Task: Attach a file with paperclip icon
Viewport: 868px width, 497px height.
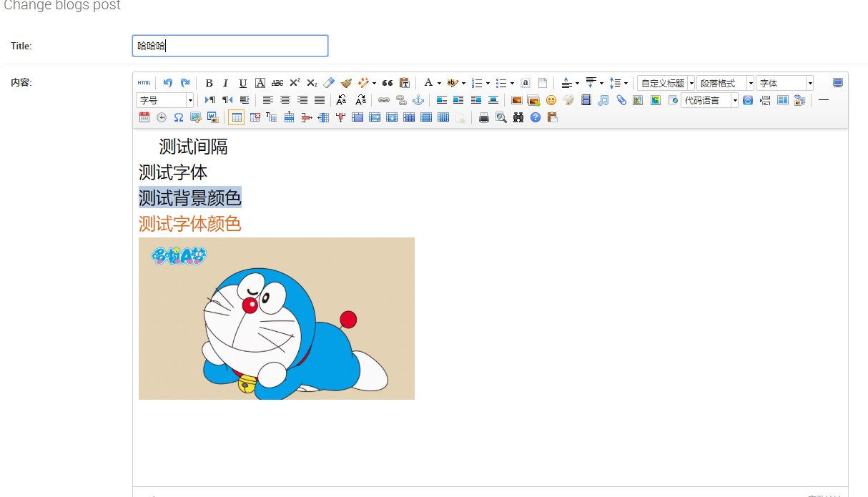Action: tap(621, 100)
